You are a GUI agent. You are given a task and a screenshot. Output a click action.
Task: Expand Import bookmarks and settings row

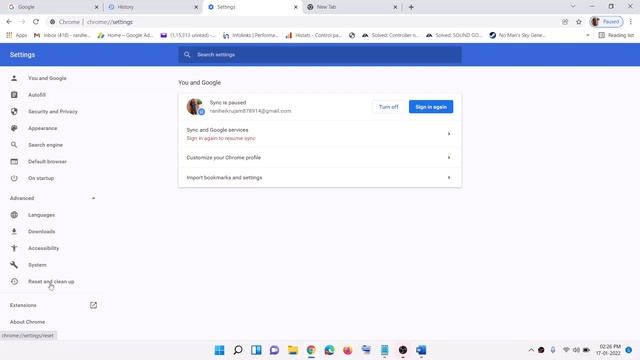(x=320, y=178)
